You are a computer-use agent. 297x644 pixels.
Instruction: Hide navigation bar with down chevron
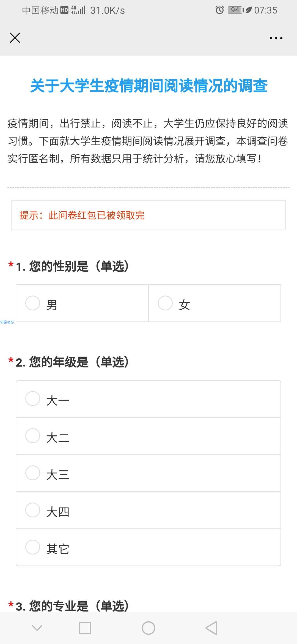coord(37,628)
